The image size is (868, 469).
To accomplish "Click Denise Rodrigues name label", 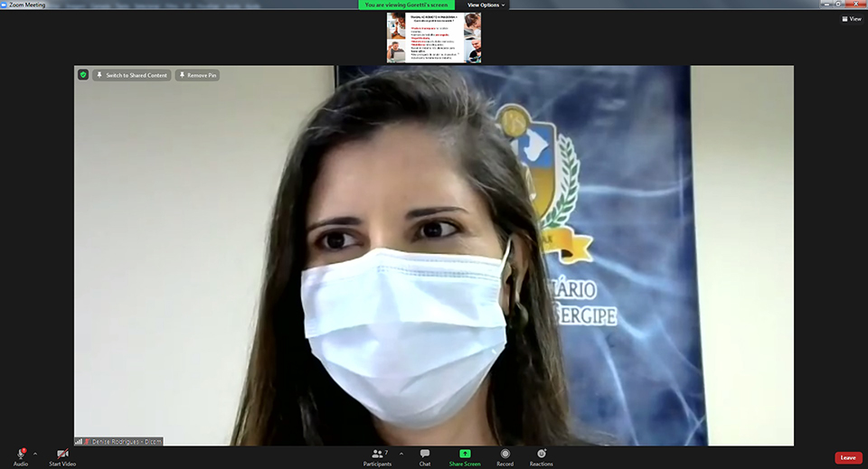I will pyautogui.click(x=127, y=441).
